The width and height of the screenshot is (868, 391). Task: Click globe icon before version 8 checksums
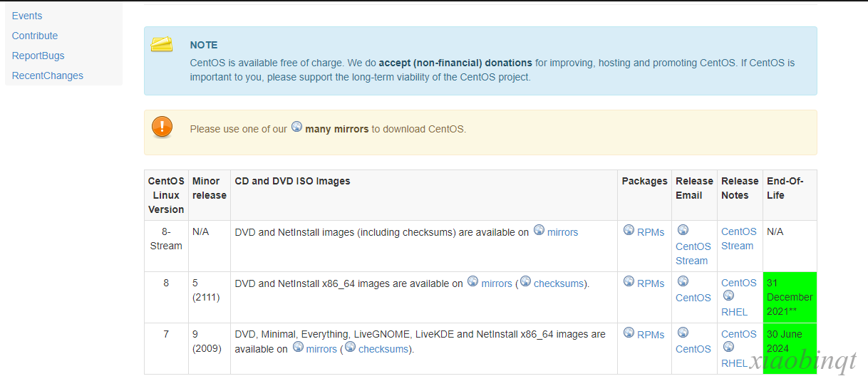[525, 281]
